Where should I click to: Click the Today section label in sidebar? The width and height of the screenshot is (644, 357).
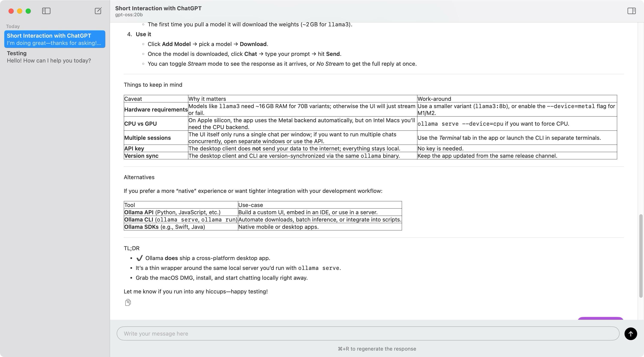point(13,27)
